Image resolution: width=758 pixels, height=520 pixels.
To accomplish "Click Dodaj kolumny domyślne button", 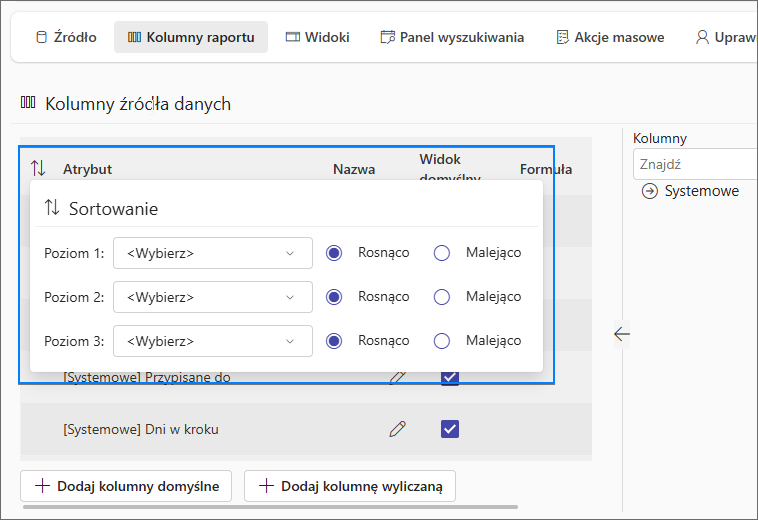I will [x=126, y=486].
